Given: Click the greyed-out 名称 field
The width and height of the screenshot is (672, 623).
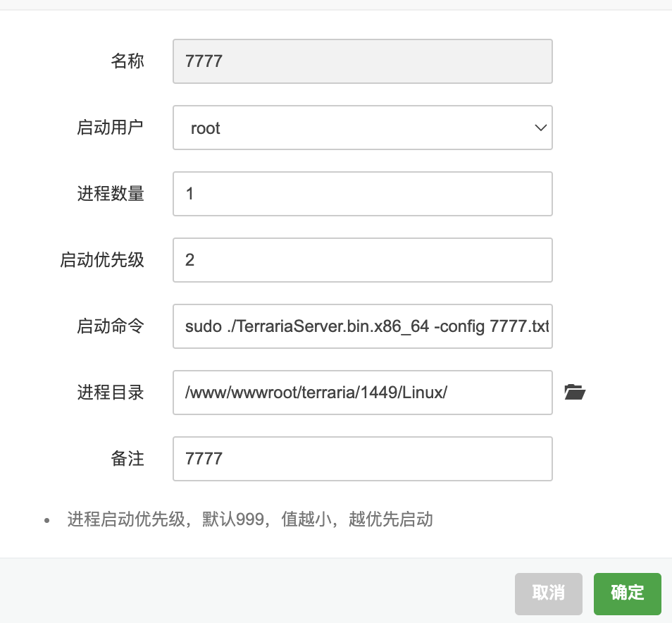Looking at the screenshot, I should click(x=362, y=61).
